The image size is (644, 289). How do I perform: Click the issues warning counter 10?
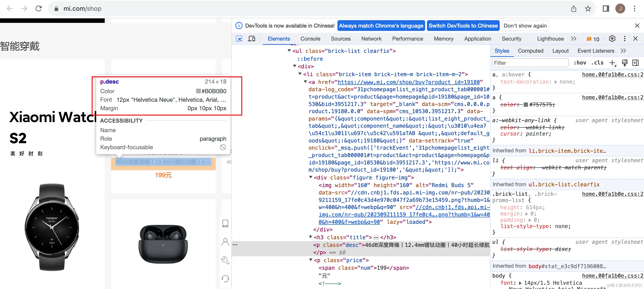tap(593, 39)
